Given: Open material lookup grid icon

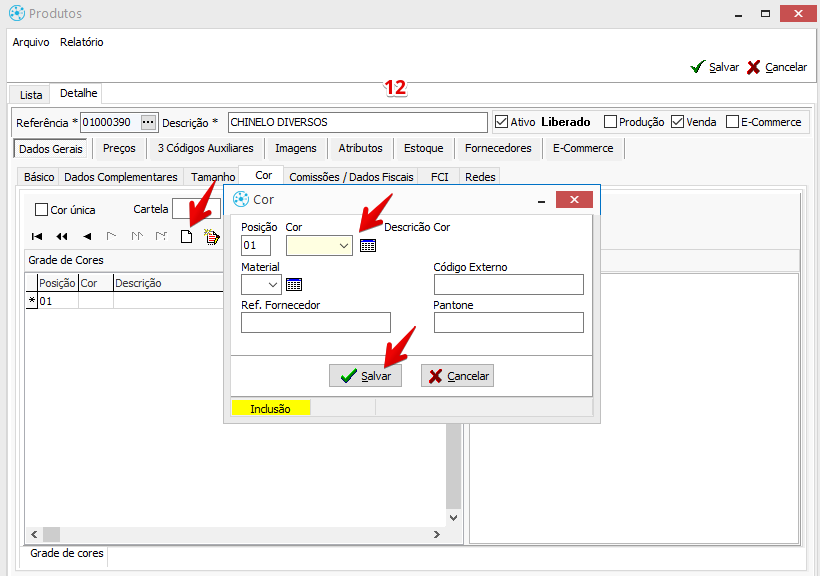Looking at the screenshot, I should [x=294, y=285].
